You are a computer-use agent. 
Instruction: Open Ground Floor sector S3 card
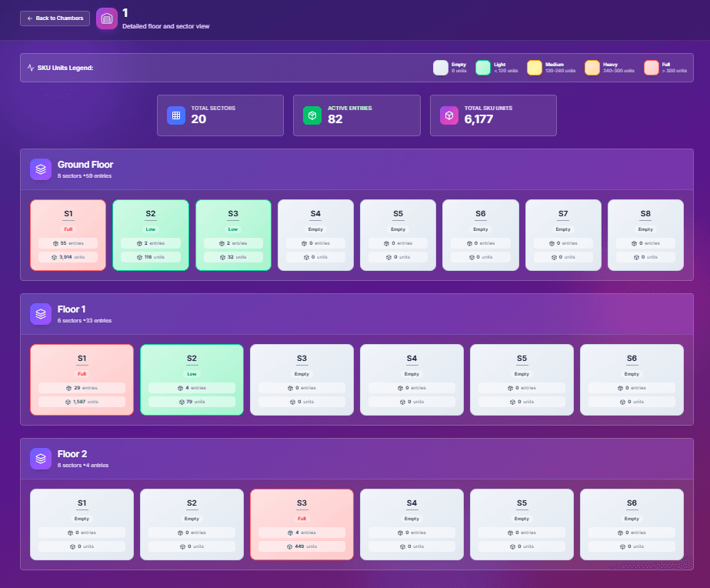(x=233, y=236)
